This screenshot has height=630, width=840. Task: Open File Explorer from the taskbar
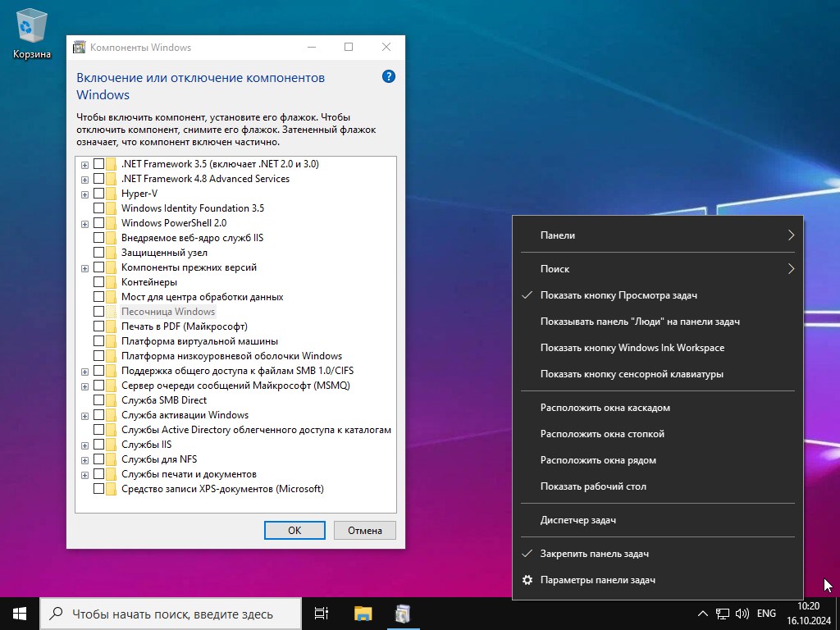363,613
